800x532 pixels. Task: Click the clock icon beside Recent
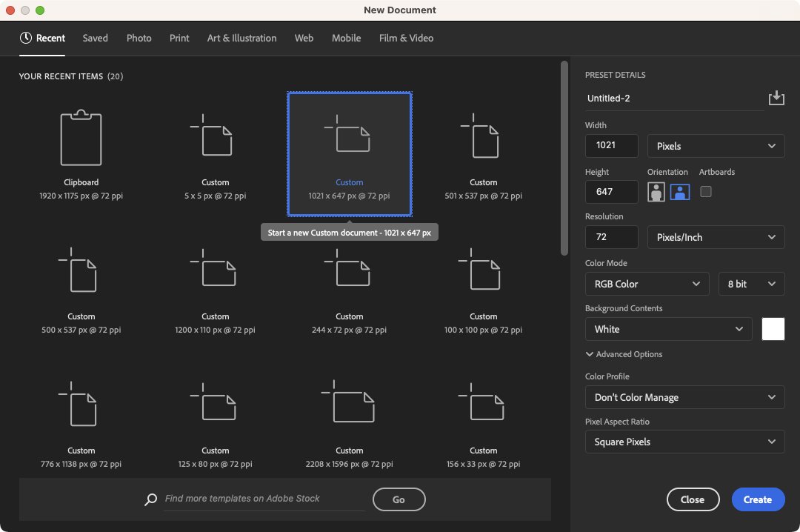click(x=25, y=38)
